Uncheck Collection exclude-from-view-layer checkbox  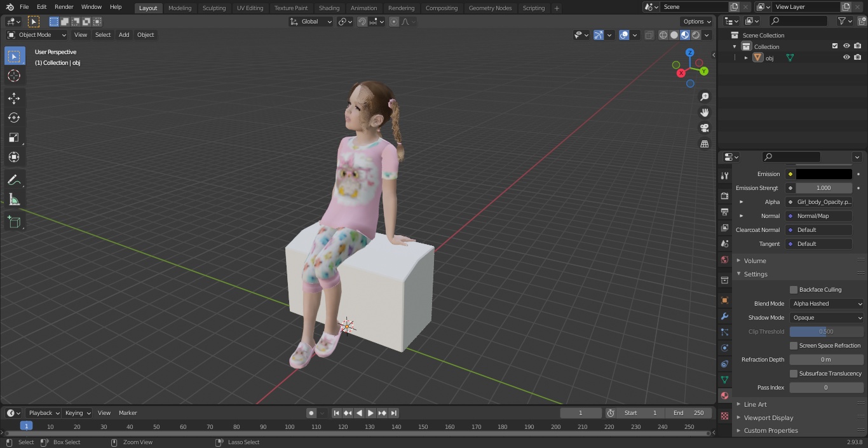point(835,46)
